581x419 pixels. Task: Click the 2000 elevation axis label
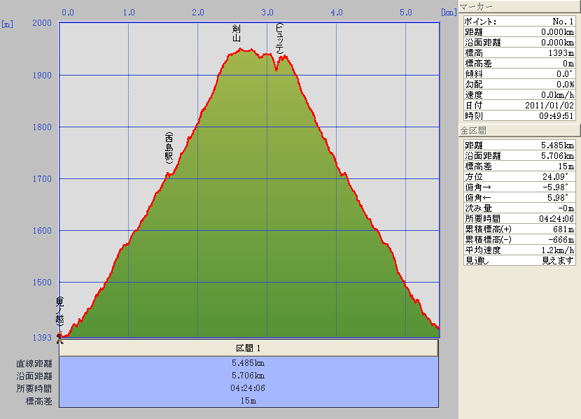point(42,23)
